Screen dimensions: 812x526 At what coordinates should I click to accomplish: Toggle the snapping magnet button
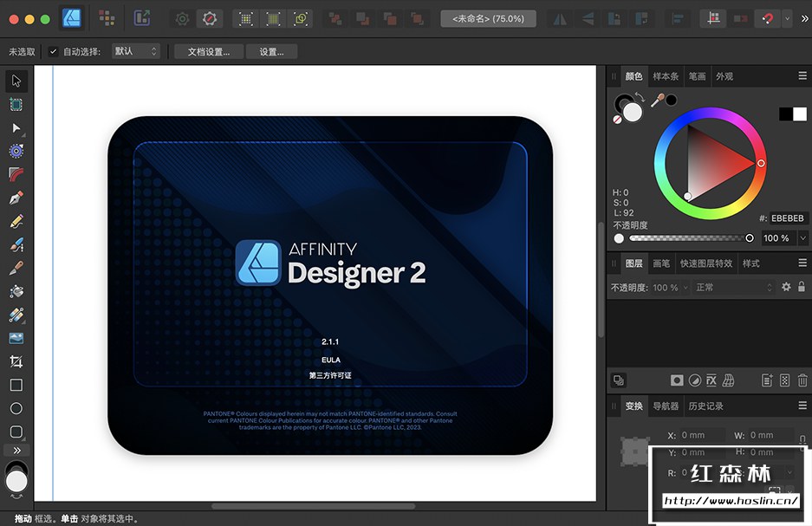click(766, 18)
